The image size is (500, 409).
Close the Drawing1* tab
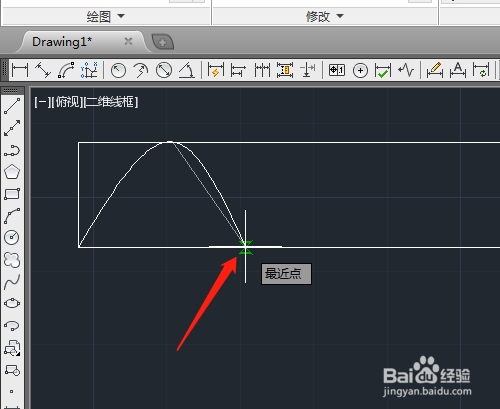(128, 41)
